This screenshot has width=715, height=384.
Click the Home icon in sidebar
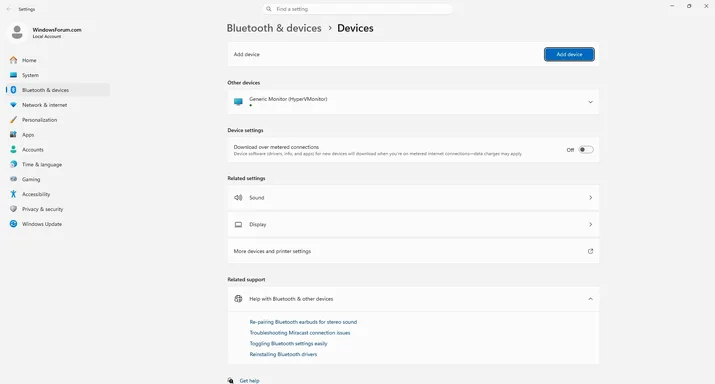(x=13, y=60)
